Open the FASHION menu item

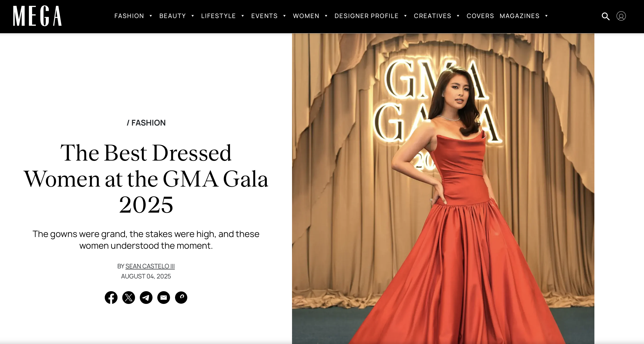coord(129,16)
